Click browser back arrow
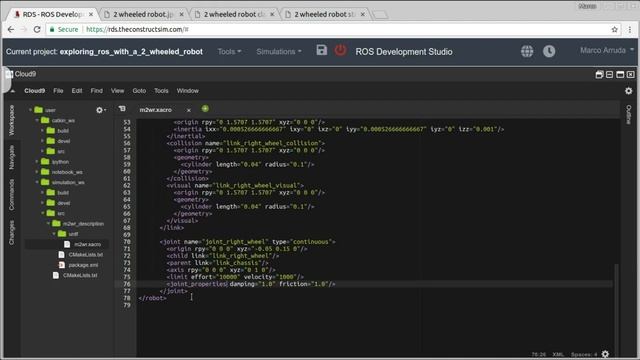The width and height of the screenshot is (640, 360). 11,29
